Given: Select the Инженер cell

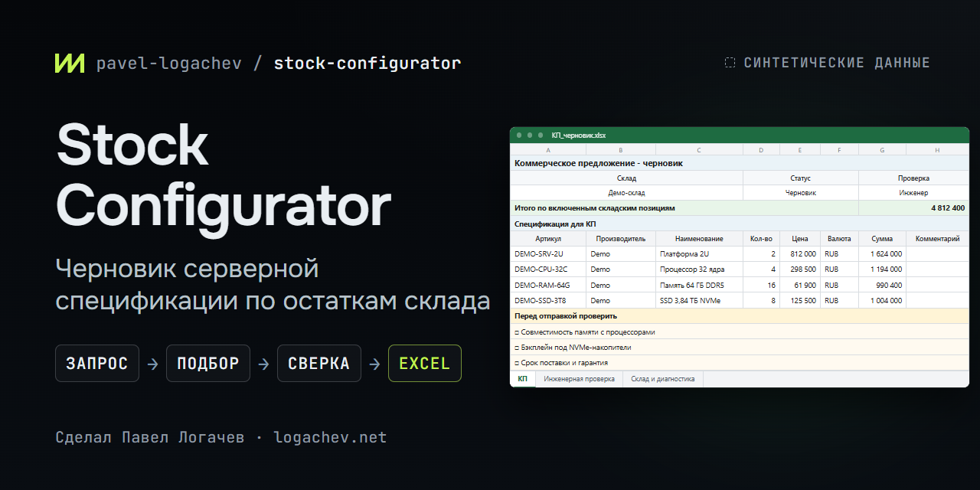Looking at the screenshot, I should point(914,193).
